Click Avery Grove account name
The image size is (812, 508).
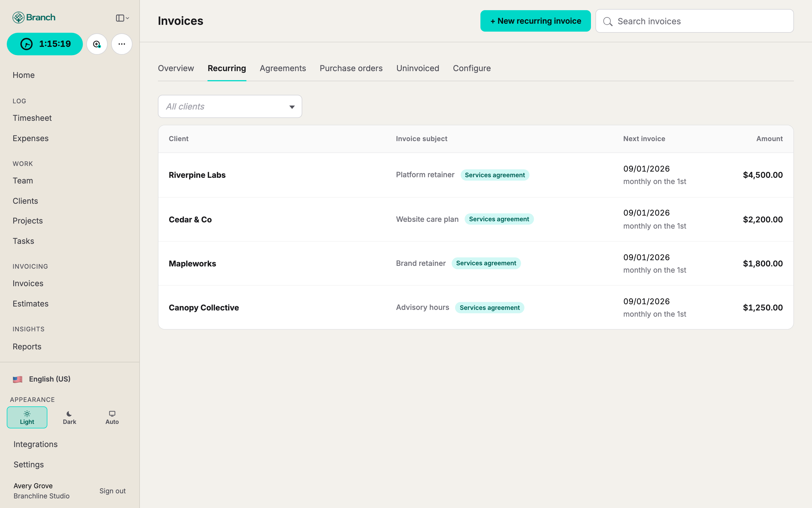[x=33, y=486]
